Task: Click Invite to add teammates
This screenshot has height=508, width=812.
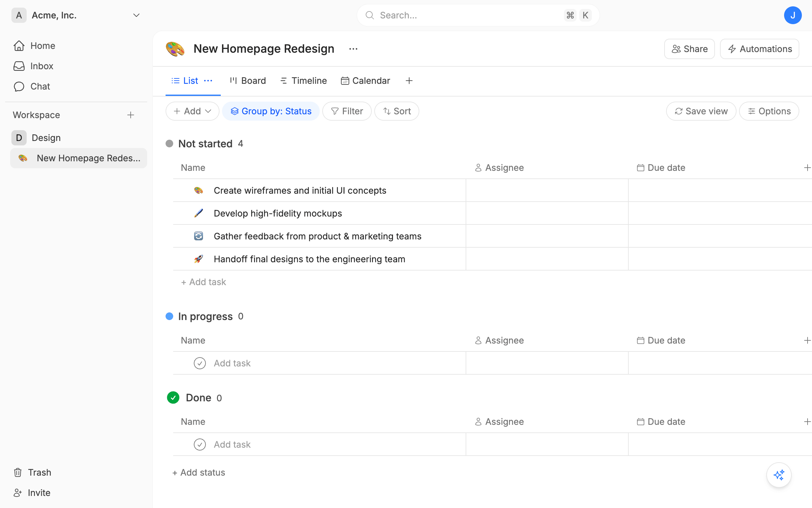Action: click(32, 492)
